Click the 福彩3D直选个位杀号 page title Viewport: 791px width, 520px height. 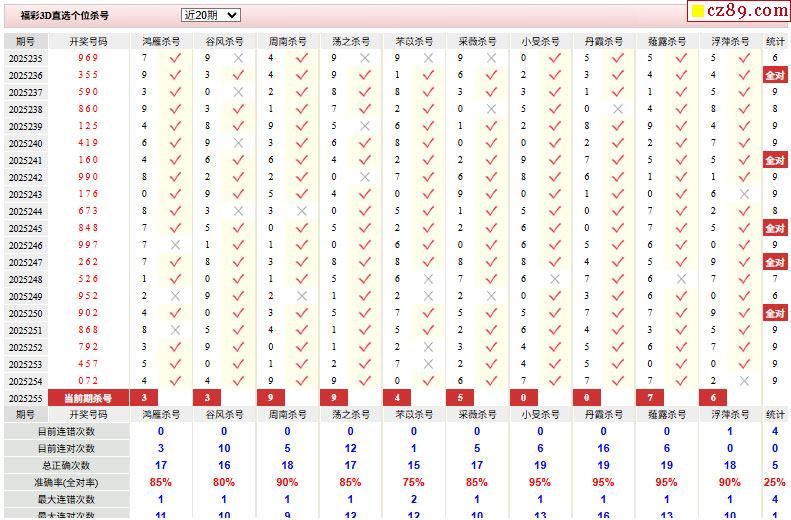65,15
